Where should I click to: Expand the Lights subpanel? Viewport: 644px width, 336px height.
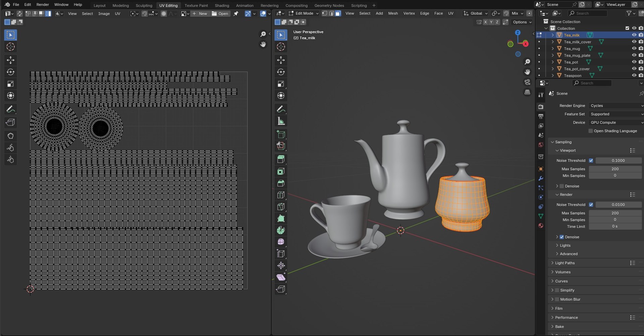pyautogui.click(x=565, y=246)
